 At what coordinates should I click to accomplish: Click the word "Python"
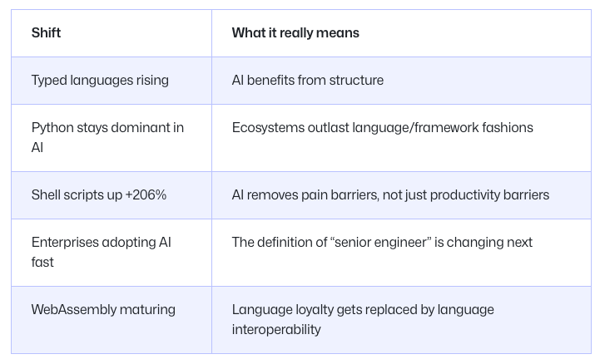pos(53,128)
